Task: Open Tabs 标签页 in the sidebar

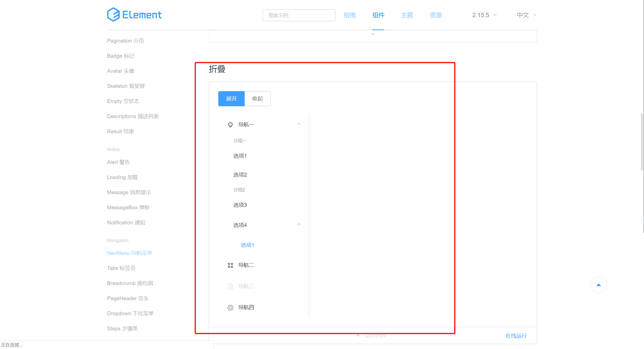Action: pos(121,268)
